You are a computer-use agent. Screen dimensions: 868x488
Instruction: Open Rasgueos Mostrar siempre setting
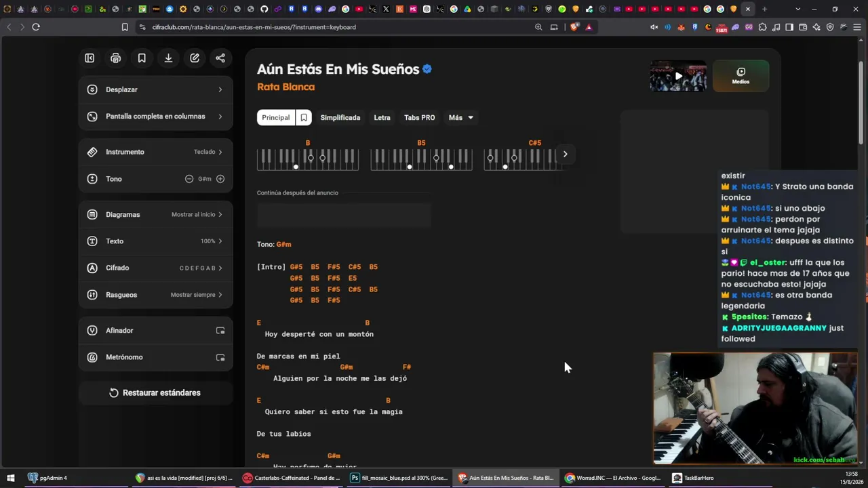156,295
